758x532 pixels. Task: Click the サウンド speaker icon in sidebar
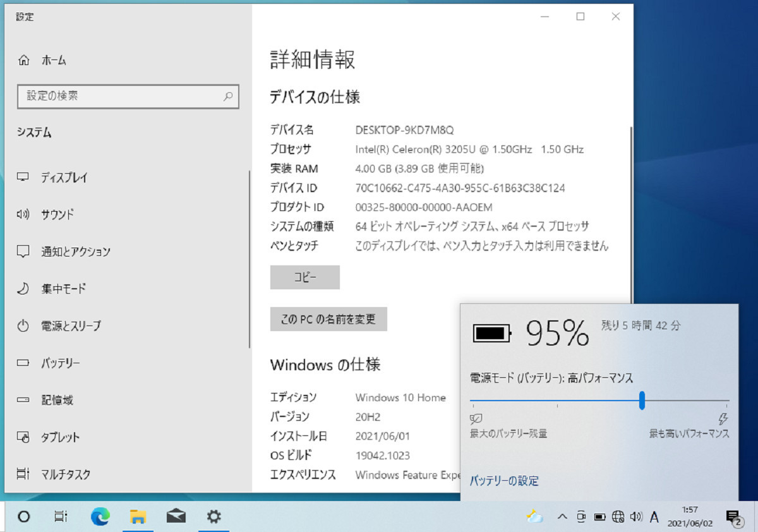(23, 214)
